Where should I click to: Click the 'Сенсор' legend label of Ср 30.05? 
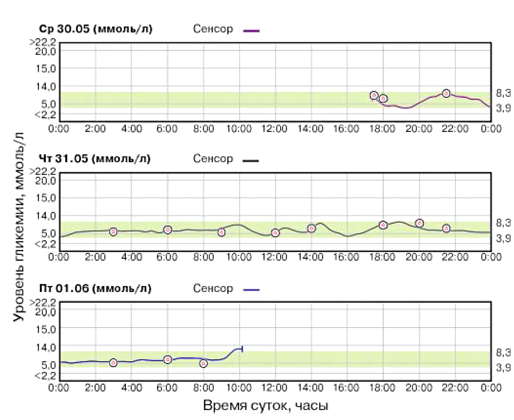coord(213,29)
